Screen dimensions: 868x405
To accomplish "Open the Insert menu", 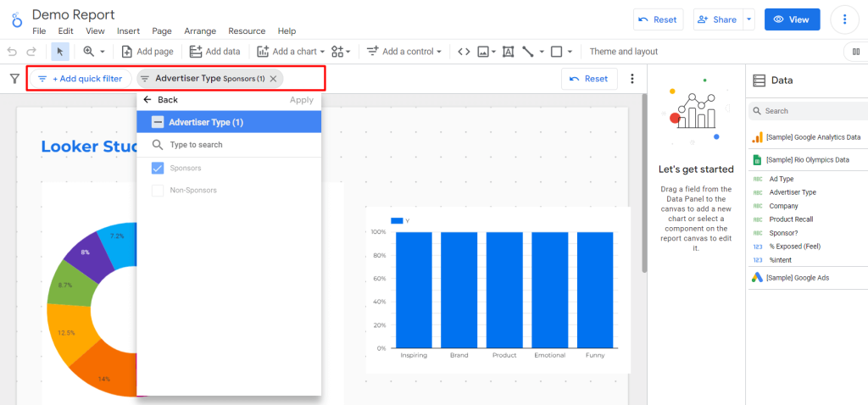I will (129, 31).
